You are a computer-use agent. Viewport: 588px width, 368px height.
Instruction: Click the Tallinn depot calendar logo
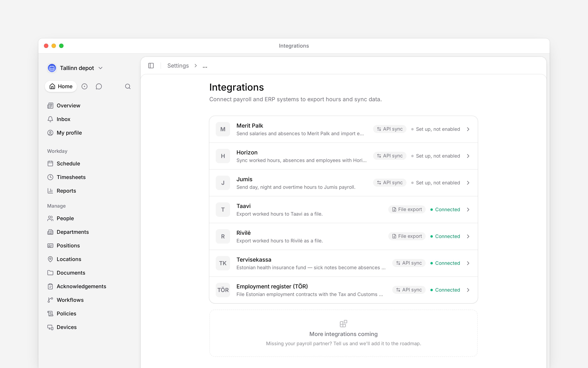click(52, 68)
